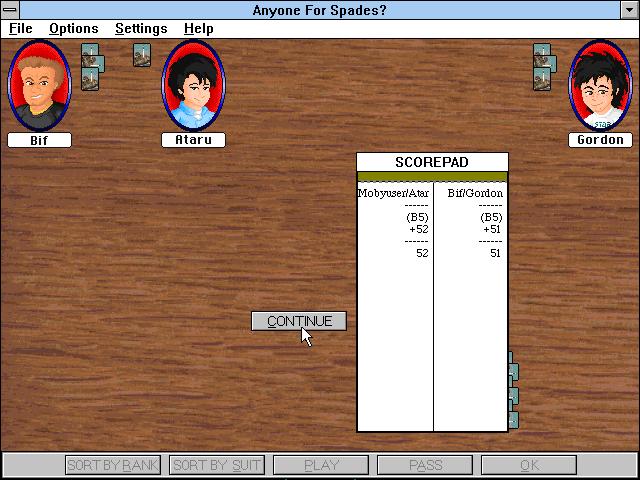Click the window minimize arrow button
This screenshot has height=480, width=640.
coord(630,10)
